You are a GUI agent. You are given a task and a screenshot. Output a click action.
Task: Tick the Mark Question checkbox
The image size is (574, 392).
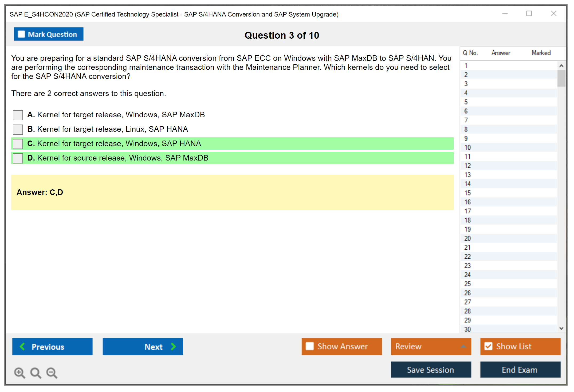(21, 34)
